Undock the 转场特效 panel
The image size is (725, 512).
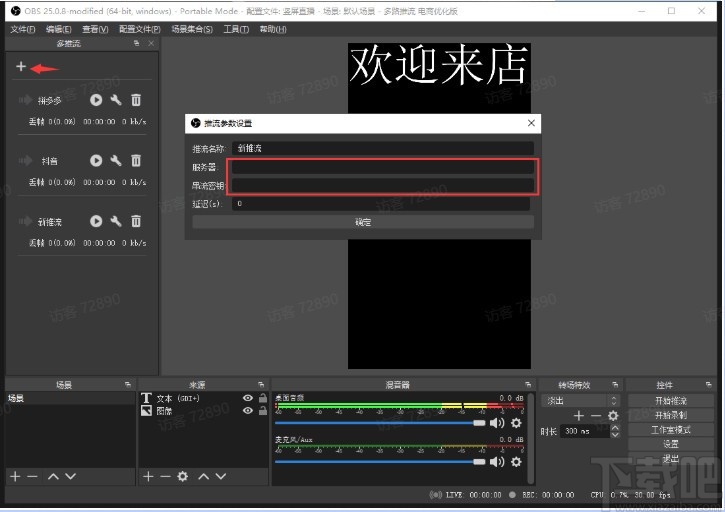tap(615, 384)
